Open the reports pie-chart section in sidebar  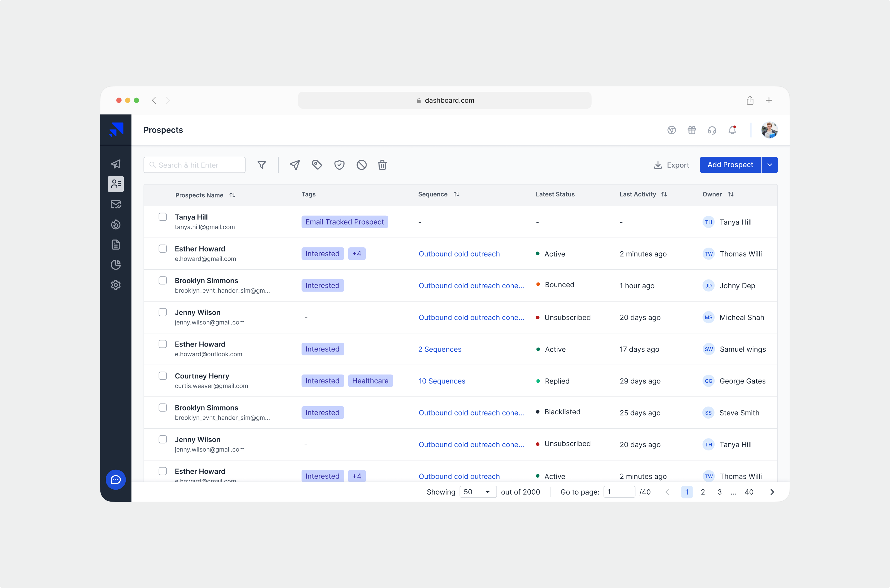click(x=116, y=265)
